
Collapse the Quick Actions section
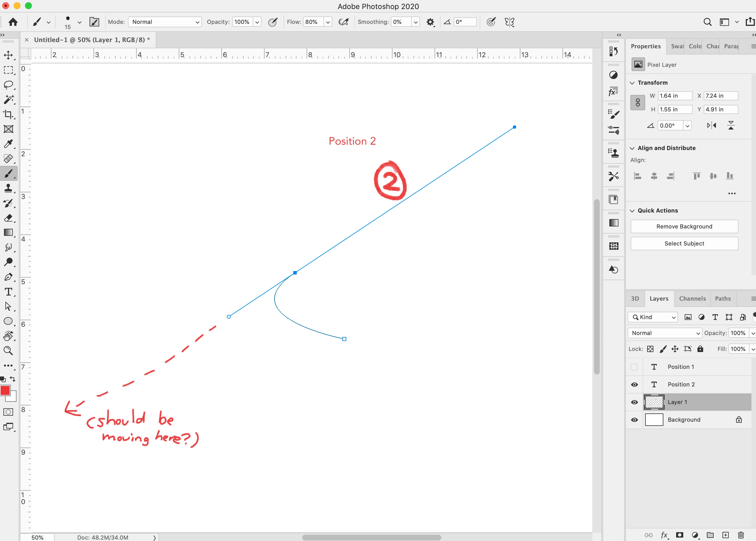pos(632,211)
